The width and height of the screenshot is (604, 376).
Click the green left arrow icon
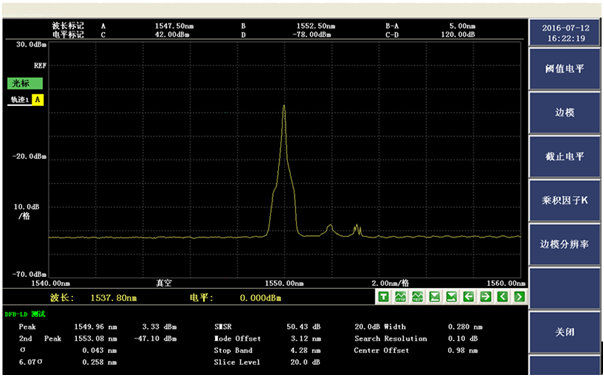(x=468, y=297)
